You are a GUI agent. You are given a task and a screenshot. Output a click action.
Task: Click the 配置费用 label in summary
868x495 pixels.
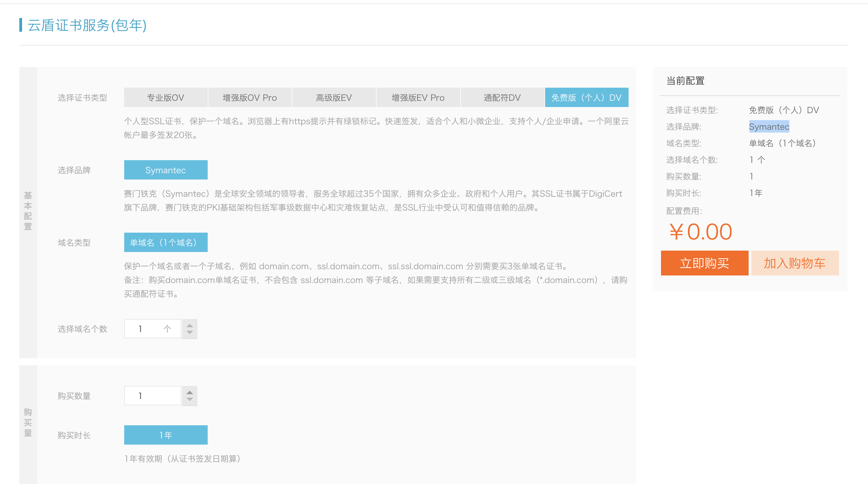coord(684,211)
